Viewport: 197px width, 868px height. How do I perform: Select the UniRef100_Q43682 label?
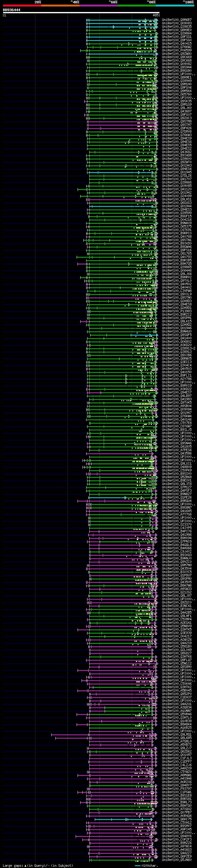click(177, 152)
